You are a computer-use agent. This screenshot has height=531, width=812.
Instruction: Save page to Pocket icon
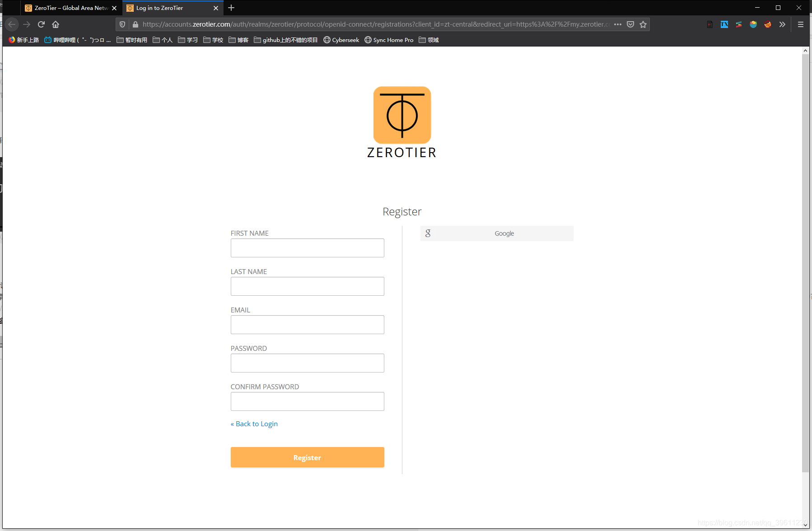pyautogui.click(x=630, y=24)
